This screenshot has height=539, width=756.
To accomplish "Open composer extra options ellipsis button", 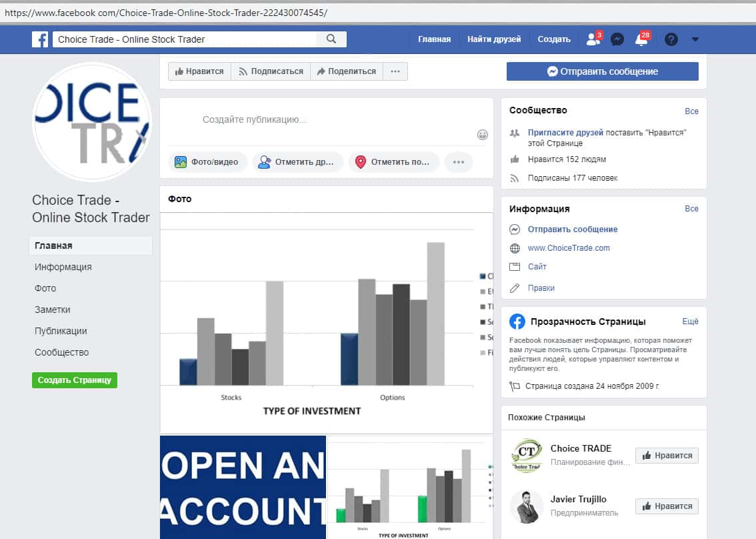I will (x=459, y=162).
